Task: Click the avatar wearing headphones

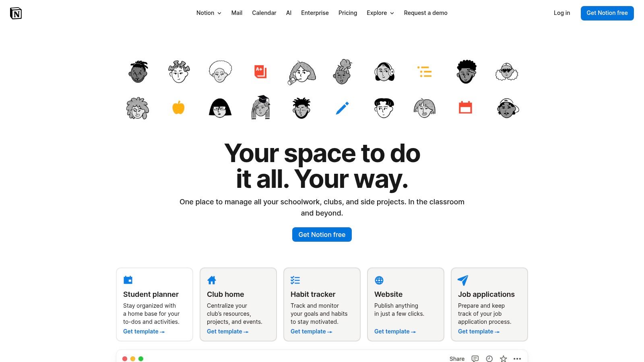Action: (x=384, y=72)
